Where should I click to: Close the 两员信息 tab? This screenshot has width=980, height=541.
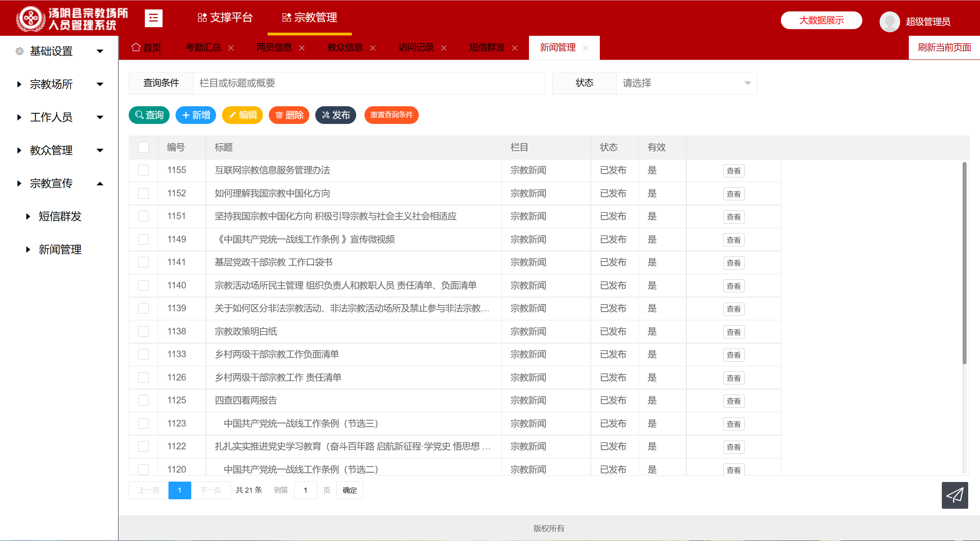tap(302, 48)
